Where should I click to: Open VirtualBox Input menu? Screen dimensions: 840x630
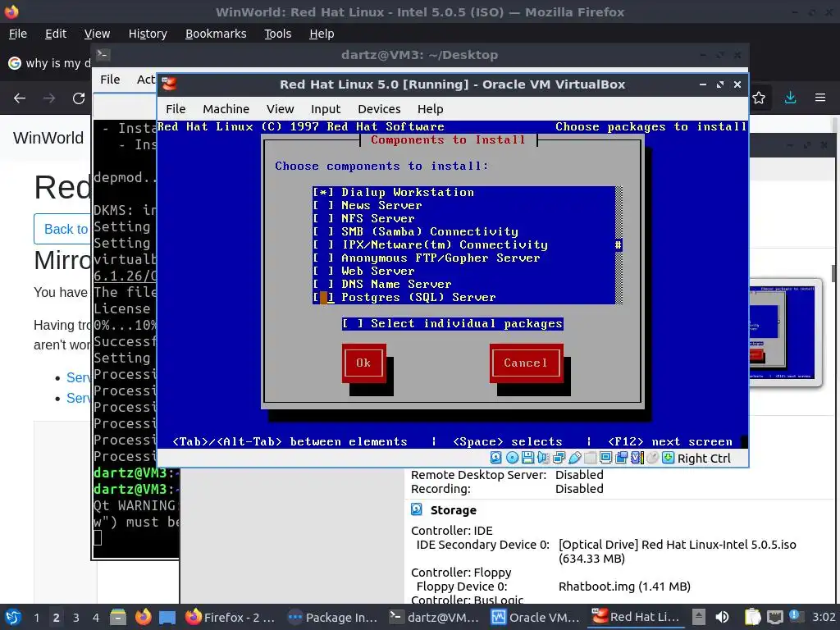[326, 109]
